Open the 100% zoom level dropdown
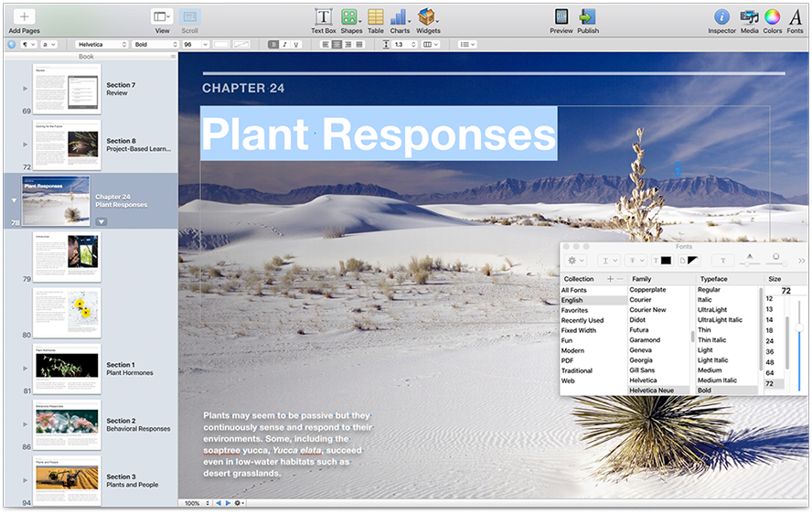Screen dimensions: 812x514 [x=196, y=503]
